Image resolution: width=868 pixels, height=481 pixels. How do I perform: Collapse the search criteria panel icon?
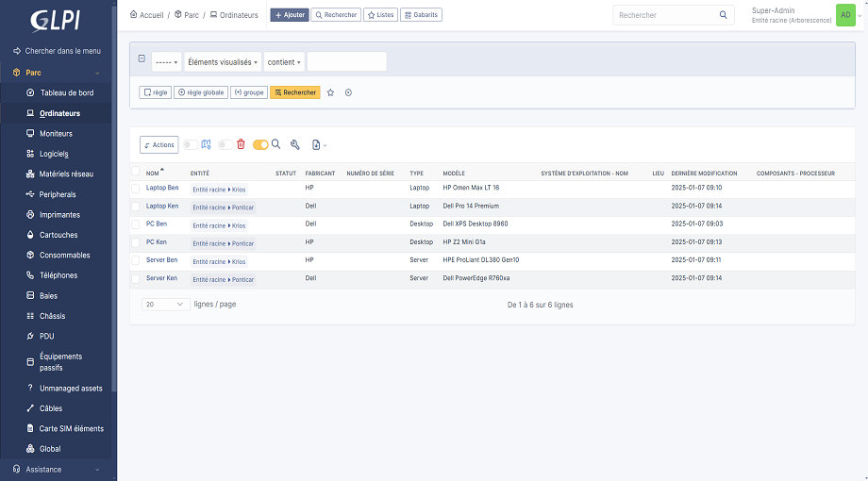[142, 58]
